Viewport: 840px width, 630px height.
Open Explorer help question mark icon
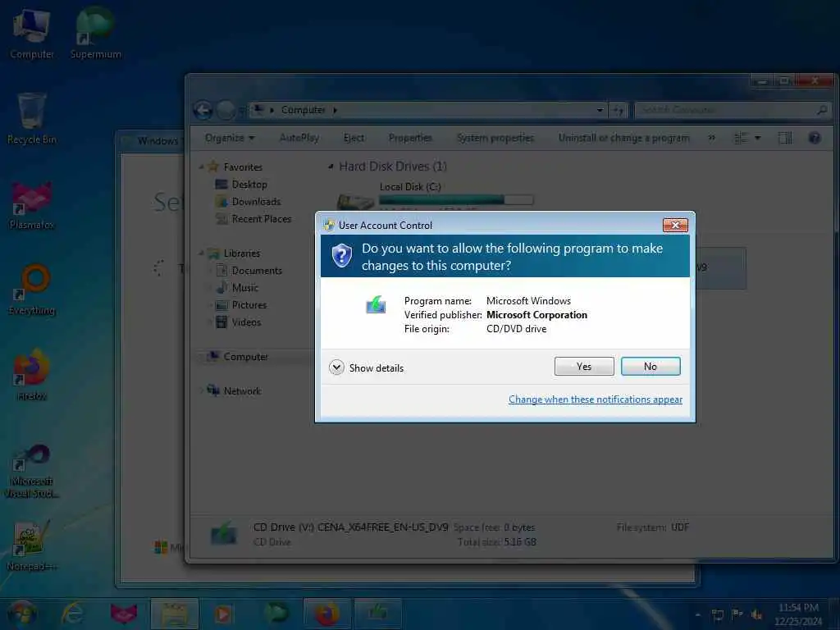[x=815, y=138]
